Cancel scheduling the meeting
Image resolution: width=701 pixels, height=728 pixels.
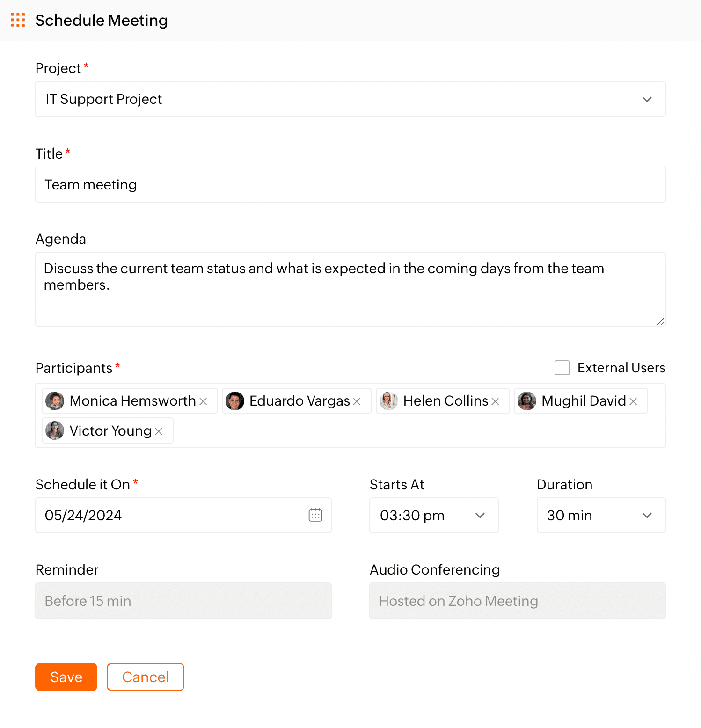pyautogui.click(x=146, y=677)
